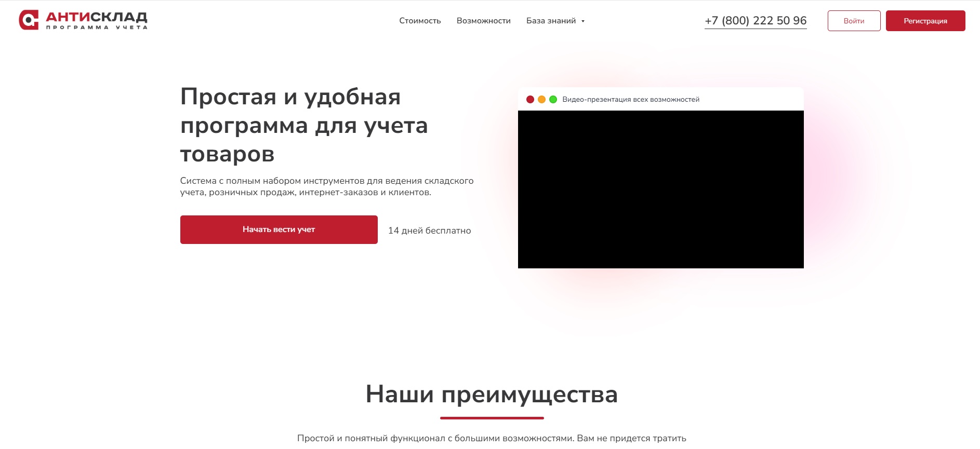Screen dimensions: 980x449
Task: Click Начать вести учет button
Action: [x=279, y=229]
